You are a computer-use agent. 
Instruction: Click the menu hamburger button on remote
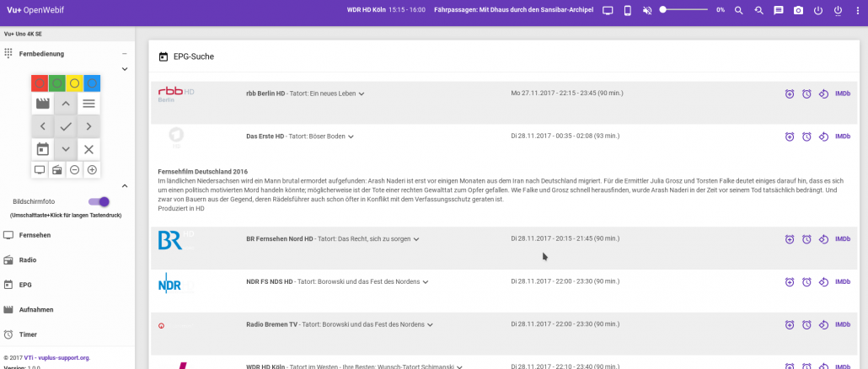(88, 104)
